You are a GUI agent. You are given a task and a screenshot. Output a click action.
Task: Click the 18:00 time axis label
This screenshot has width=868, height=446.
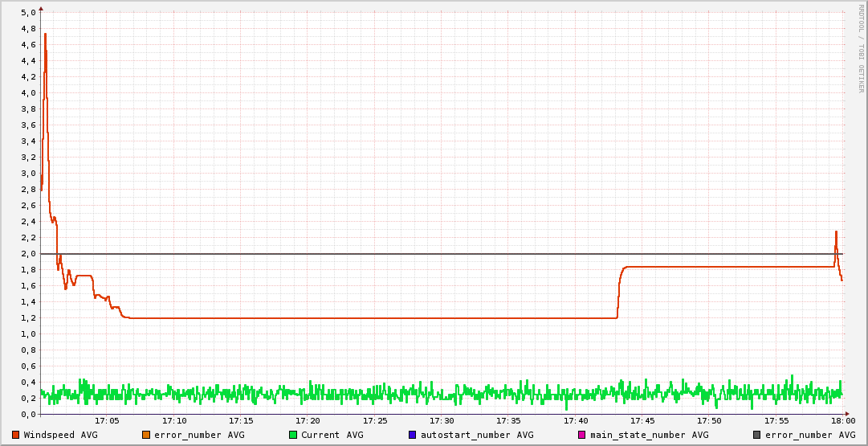tap(842, 421)
